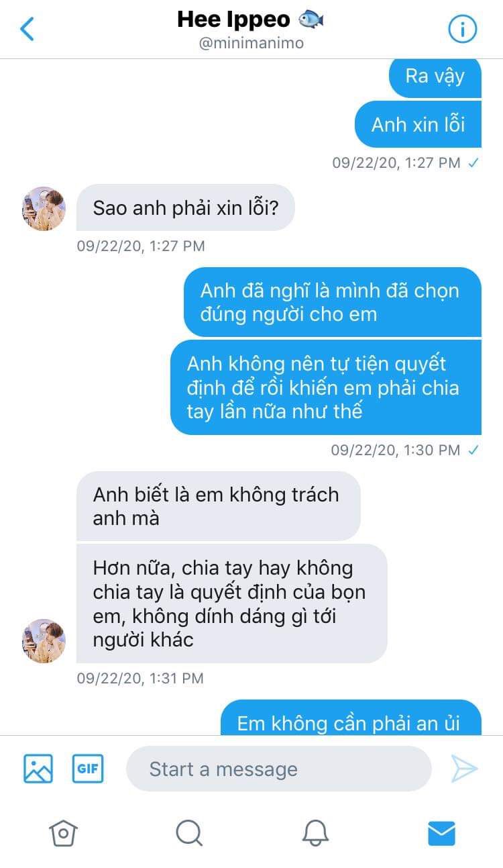503x868 pixels.
Task: Go back using the left chevron arrow
Action: (x=27, y=29)
